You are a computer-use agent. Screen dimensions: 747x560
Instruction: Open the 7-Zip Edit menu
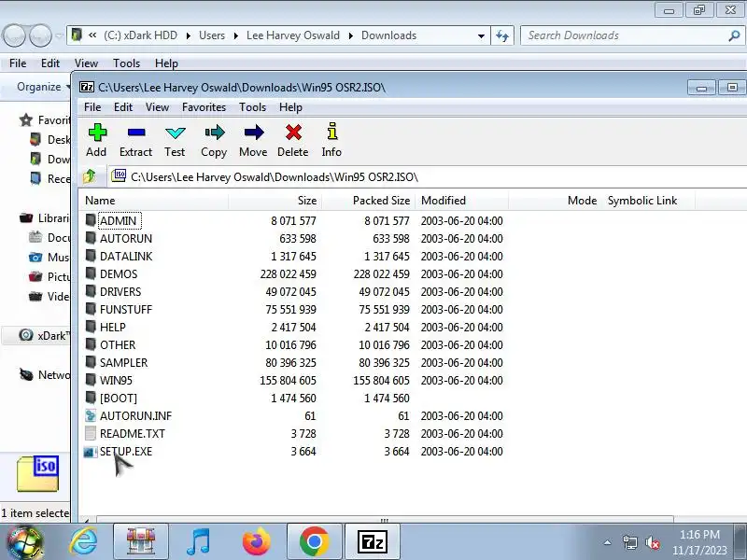pyautogui.click(x=123, y=107)
